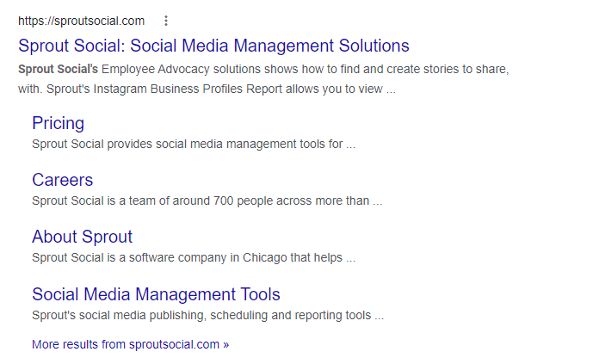Image resolution: width=599 pixels, height=364 pixels.
Task: Click the ellipsis ending the main snippet
Action: coord(391,89)
